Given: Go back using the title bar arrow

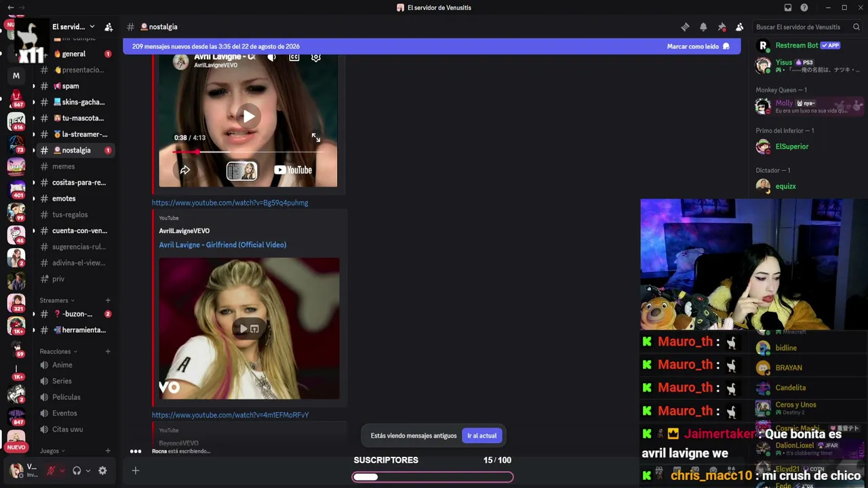Looking at the screenshot, I should 10,7.
